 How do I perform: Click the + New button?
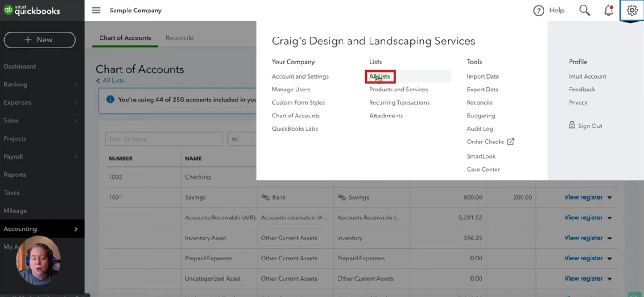pyautogui.click(x=40, y=40)
